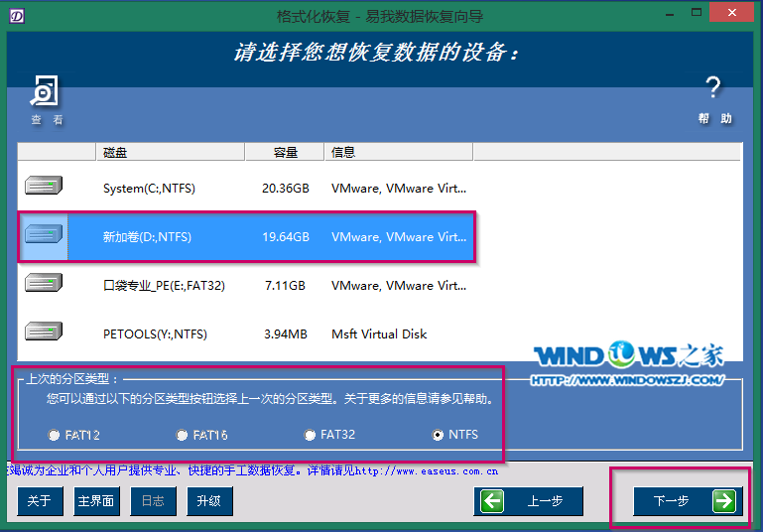The height and width of the screenshot is (532, 763).
Task: Proceed with 下一步 button
Action: click(688, 501)
